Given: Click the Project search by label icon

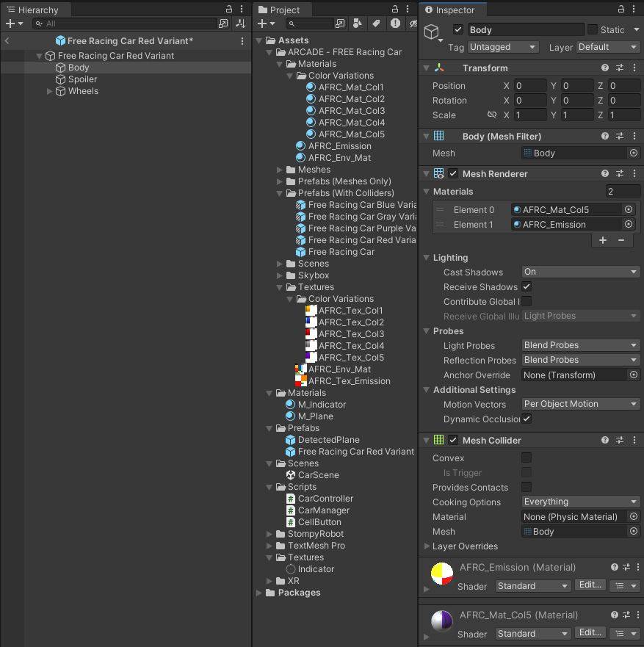Looking at the screenshot, I should point(376,24).
